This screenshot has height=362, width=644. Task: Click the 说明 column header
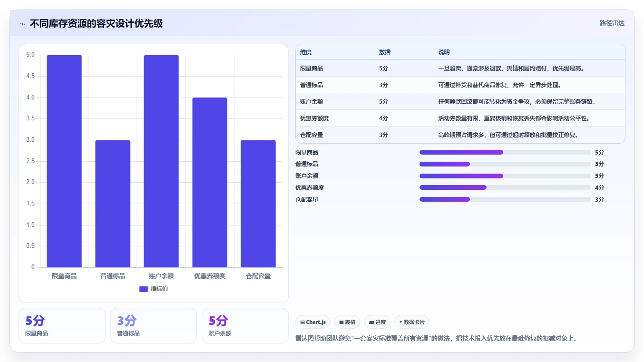pyautogui.click(x=444, y=52)
